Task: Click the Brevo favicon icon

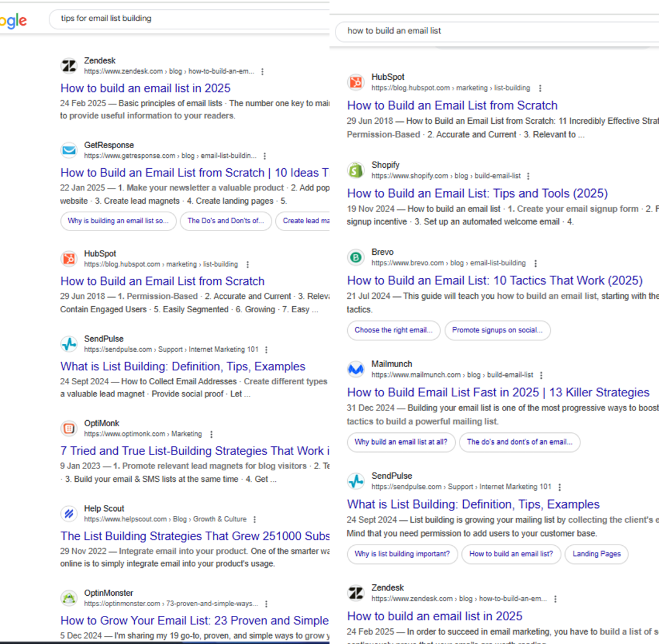Action: coord(356,257)
